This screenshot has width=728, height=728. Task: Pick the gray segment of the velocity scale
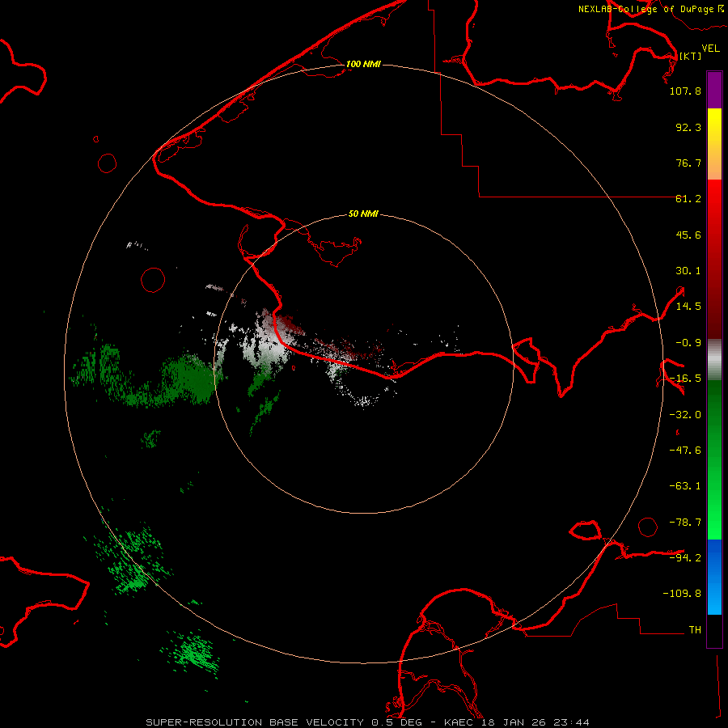[714, 360]
